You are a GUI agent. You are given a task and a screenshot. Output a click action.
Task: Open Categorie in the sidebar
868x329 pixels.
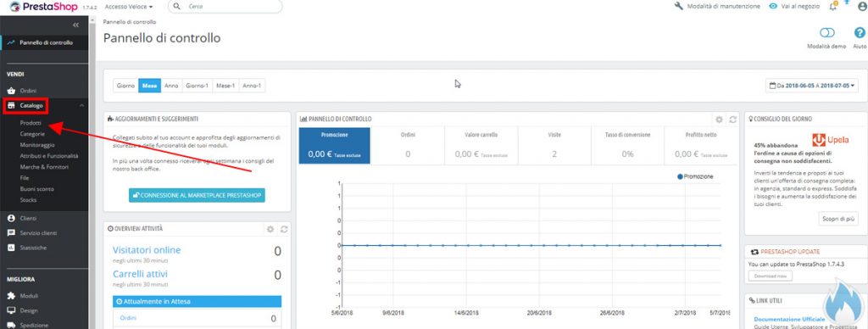[x=33, y=134]
